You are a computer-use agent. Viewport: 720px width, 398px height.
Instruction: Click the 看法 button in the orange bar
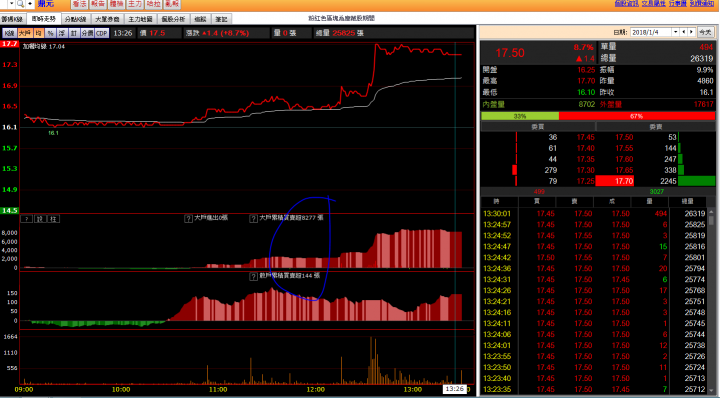coord(79,4)
